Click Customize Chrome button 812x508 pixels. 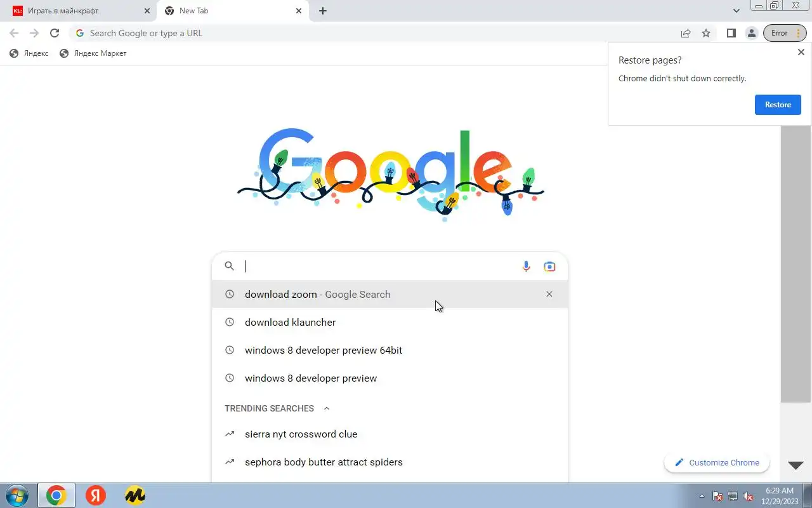tap(717, 462)
